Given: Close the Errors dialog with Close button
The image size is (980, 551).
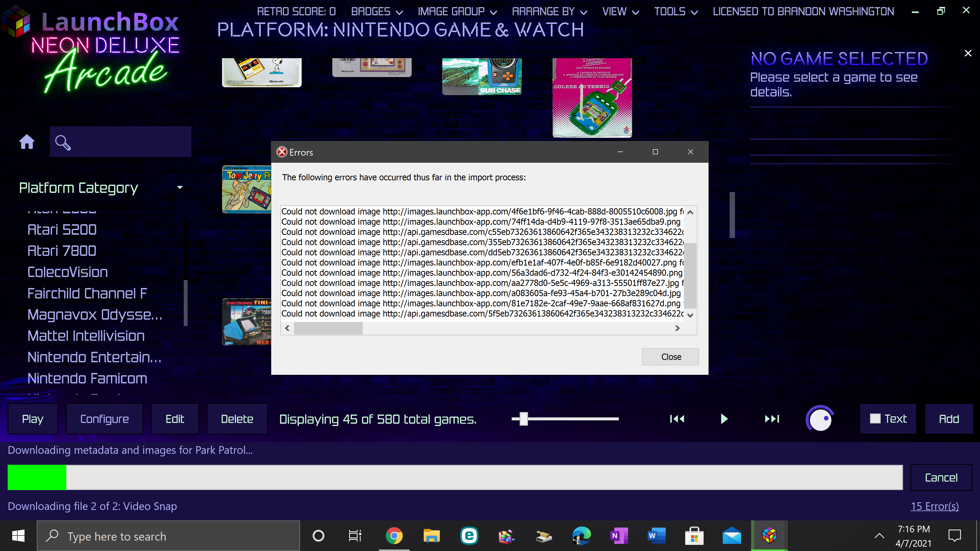Looking at the screenshot, I should (x=671, y=357).
